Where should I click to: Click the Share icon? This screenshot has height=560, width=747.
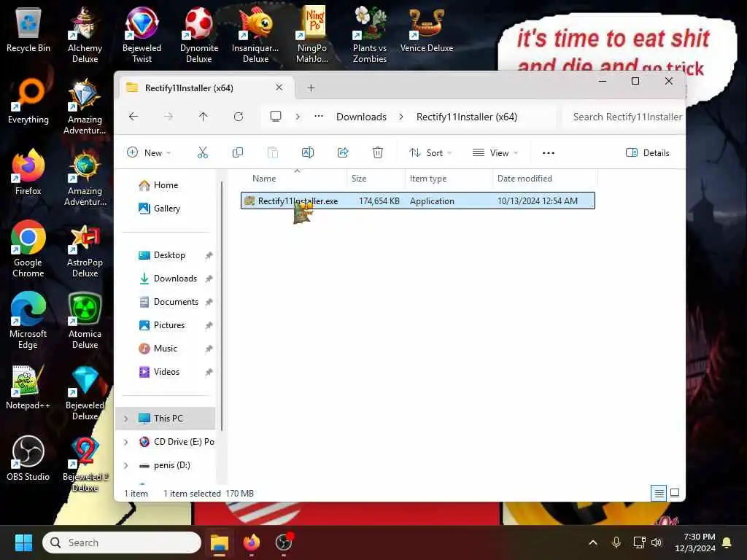(x=343, y=152)
